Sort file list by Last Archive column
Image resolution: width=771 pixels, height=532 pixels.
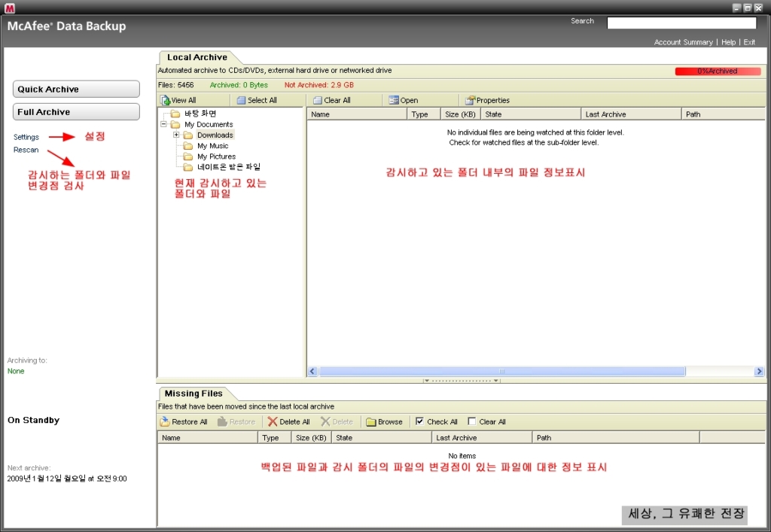632,114
